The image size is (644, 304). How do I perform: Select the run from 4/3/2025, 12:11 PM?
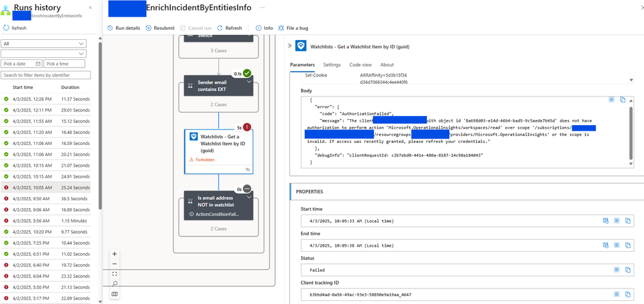click(x=47, y=110)
